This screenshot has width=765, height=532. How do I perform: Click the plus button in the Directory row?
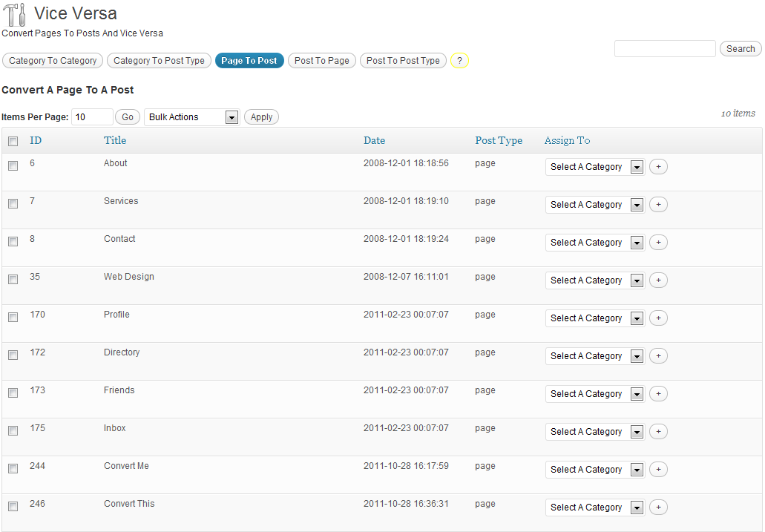pyautogui.click(x=658, y=356)
